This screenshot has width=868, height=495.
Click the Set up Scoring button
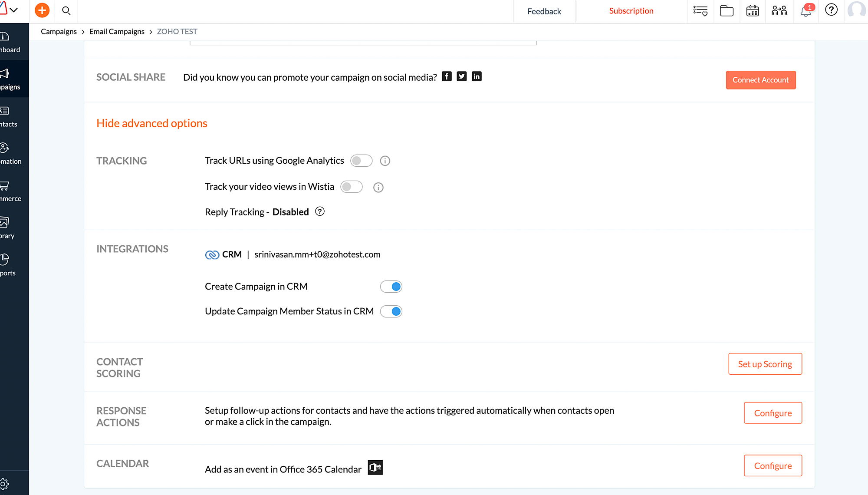[x=765, y=364]
